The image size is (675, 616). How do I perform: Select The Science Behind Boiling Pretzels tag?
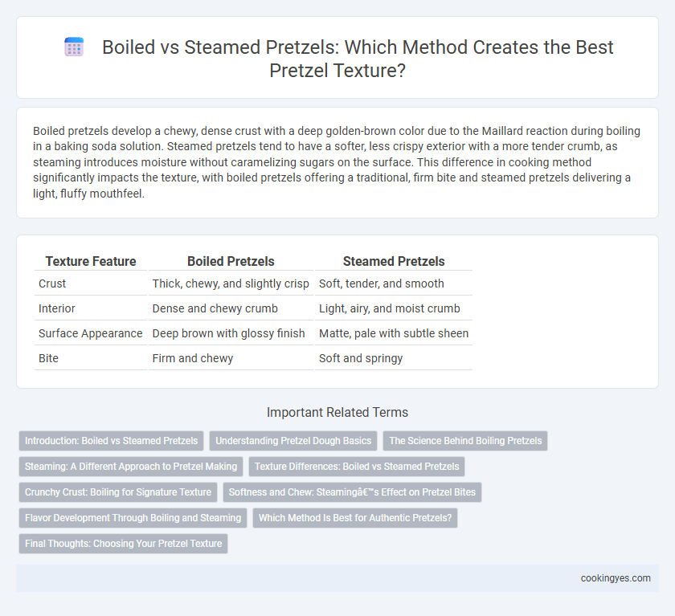[x=465, y=441]
